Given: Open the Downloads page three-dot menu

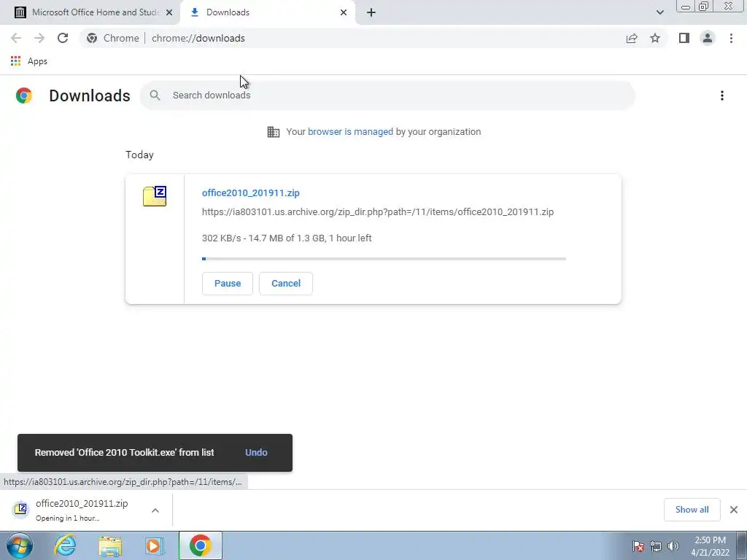Looking at the screenshot, I should pyautogui.click(x=721, y=96).
